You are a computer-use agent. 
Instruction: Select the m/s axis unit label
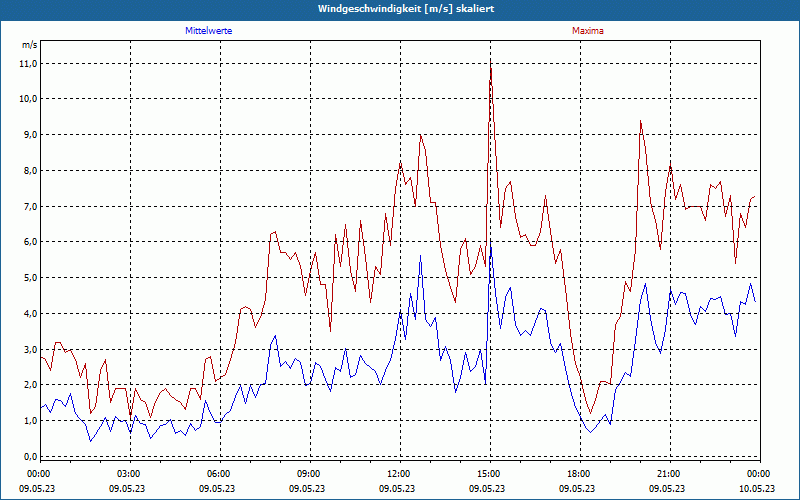pos(30,45)
